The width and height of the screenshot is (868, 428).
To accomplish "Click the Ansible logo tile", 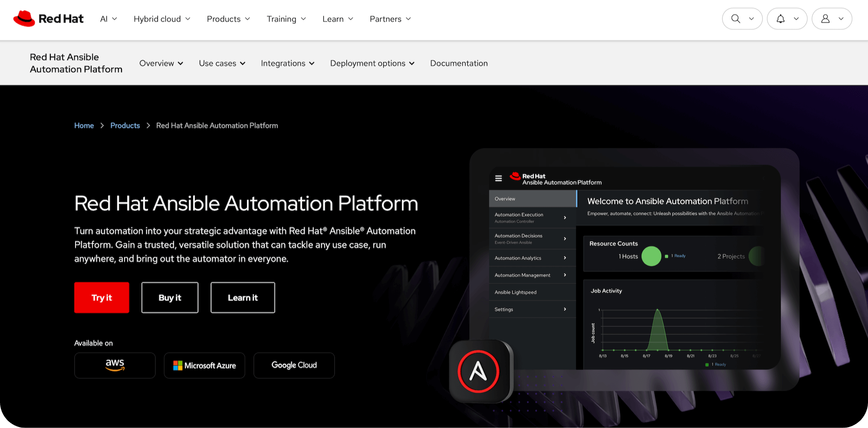I will (479, 371).
